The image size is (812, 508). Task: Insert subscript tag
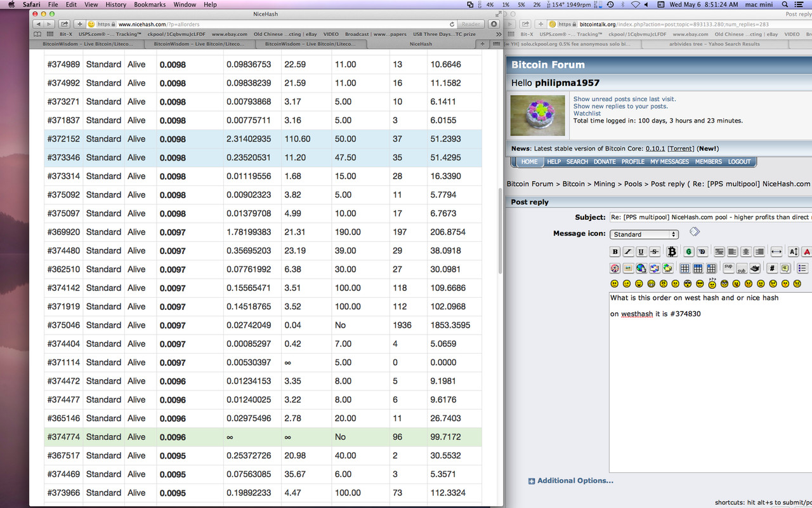[x=742, y=269]
